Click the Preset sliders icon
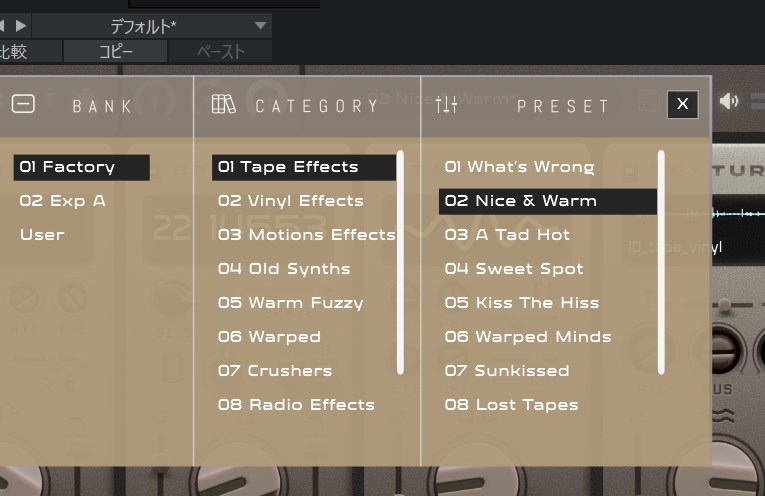The width and height of the screenshot is (765, 496). pyautogui.click(x=446, y=104)
